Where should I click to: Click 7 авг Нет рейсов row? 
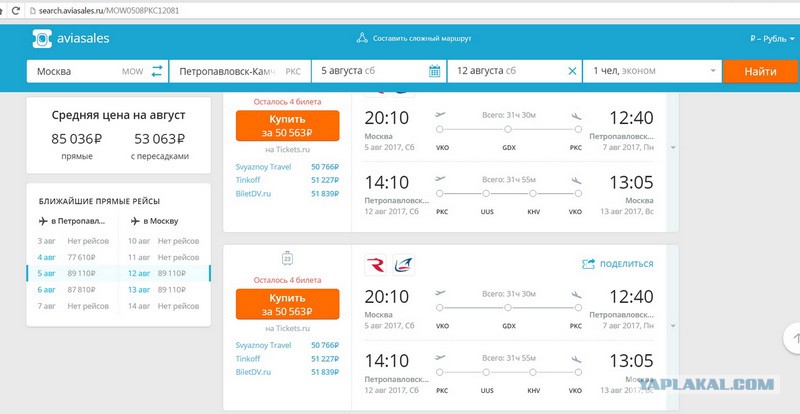click(72, 306)
